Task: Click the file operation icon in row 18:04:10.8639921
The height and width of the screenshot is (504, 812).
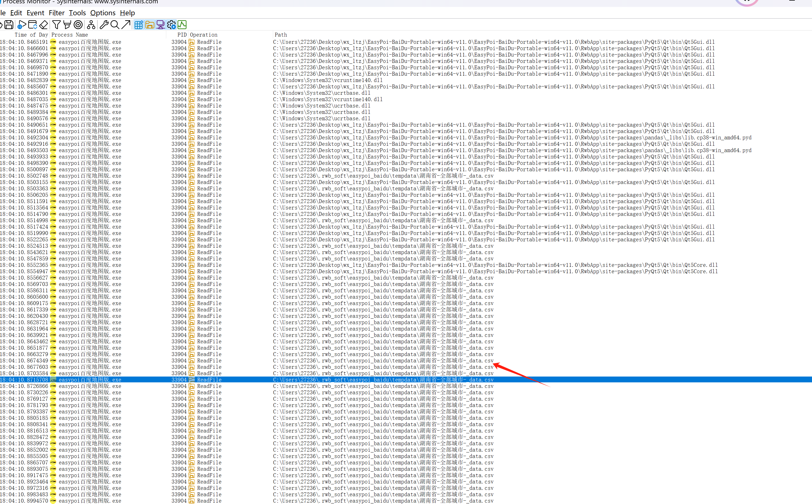Action: point(192,335)
